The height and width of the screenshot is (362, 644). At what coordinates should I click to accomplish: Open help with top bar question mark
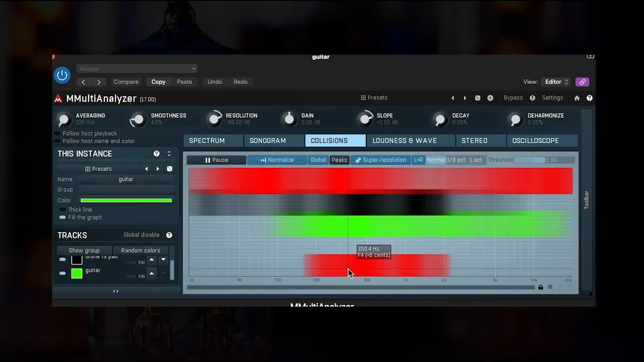pyautogui.click(x=590, y=98)
